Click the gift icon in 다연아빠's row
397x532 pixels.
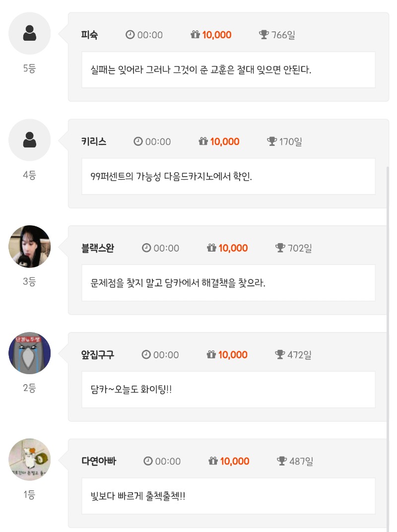[x=213, y=461]
